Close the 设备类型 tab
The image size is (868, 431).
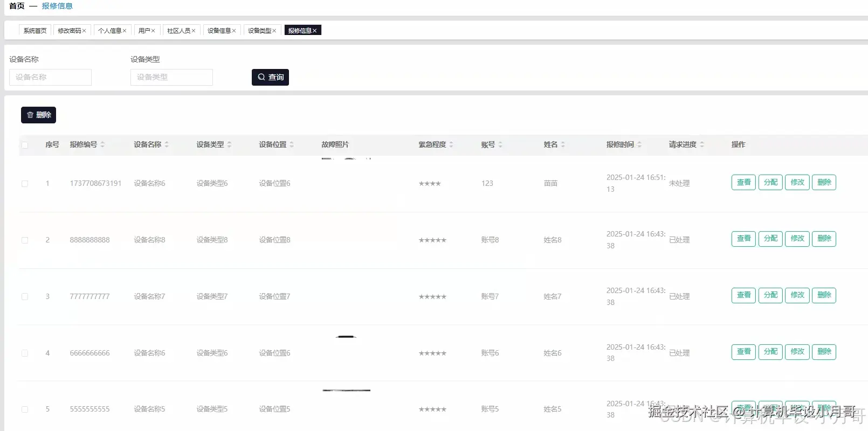coord(274,31)
